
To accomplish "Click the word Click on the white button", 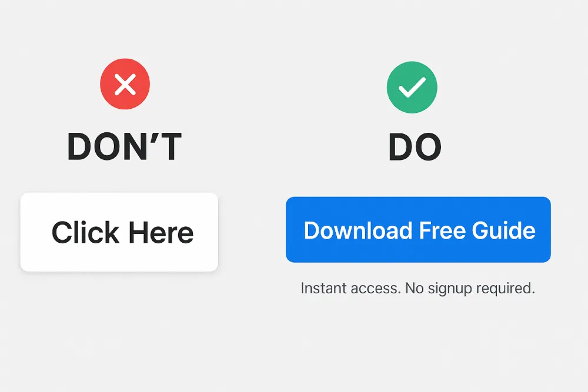I will pos(85,232).
